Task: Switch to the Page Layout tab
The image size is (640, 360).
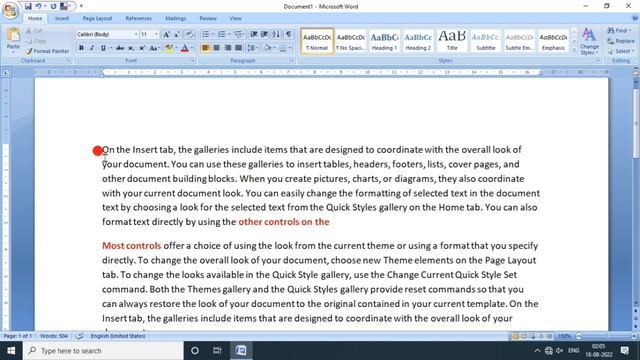Action: click(97, 18)
